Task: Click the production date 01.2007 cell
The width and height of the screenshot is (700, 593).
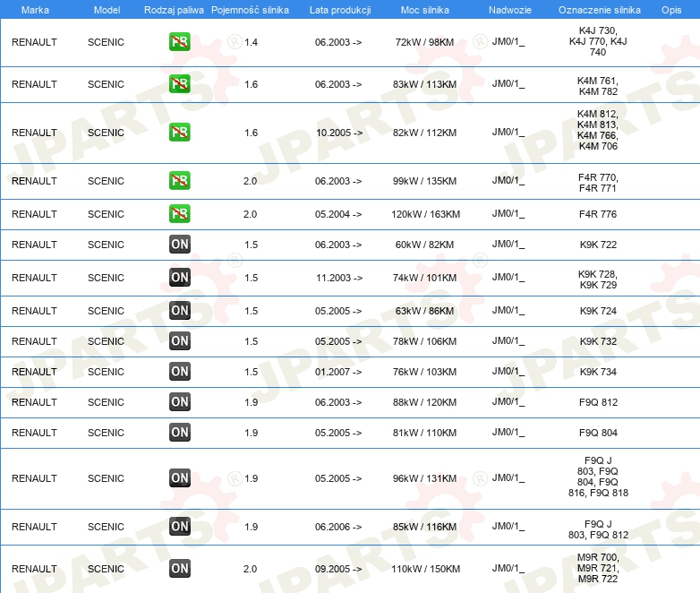Action: pos(338,372)
